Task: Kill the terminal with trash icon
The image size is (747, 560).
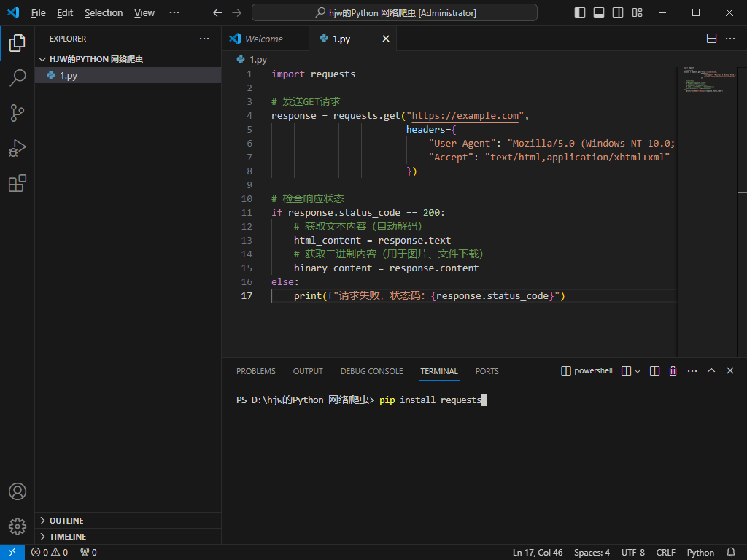Action: (673, 371)
